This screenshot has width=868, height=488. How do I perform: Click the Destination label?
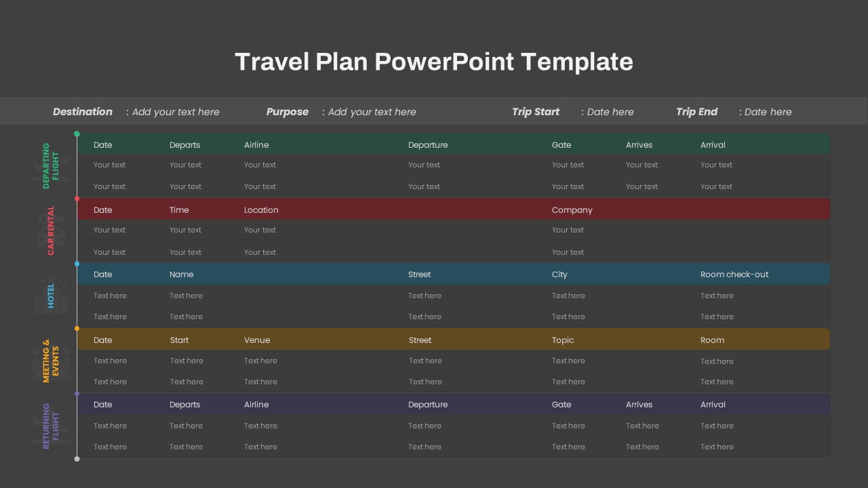[83, 112]
